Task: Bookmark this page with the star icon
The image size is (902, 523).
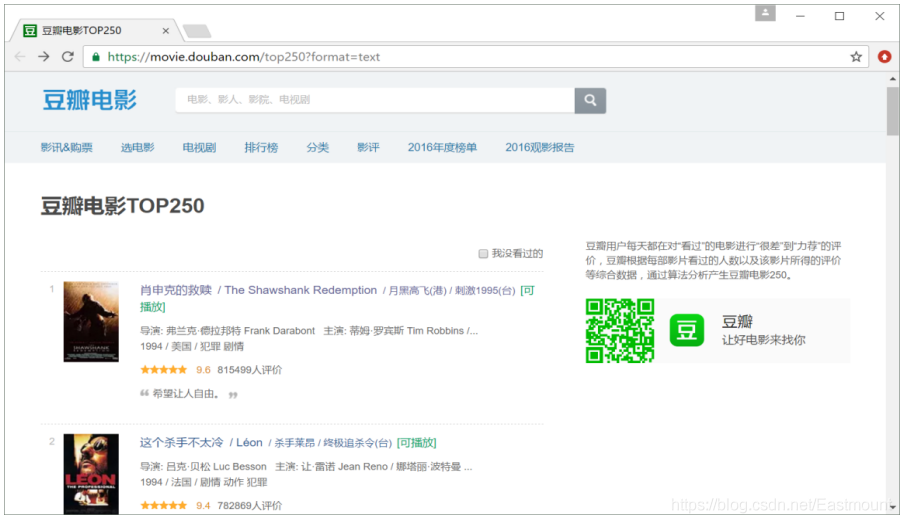Action: [856, 56]
